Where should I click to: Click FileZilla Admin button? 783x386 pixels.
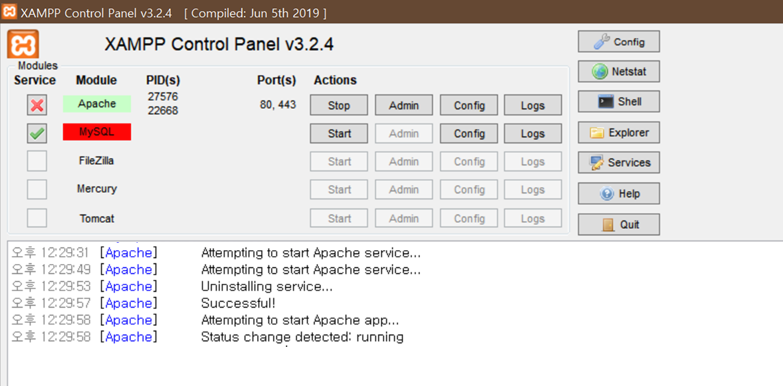404,161
